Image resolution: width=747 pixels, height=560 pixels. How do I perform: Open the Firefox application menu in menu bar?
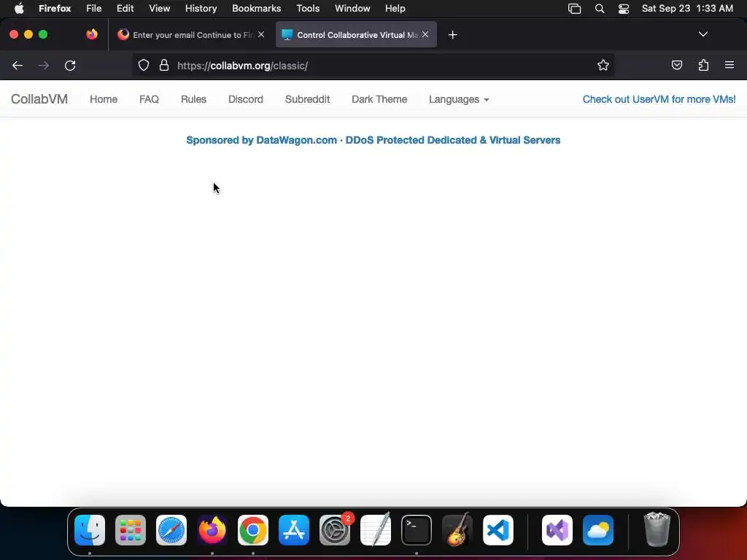55,9
